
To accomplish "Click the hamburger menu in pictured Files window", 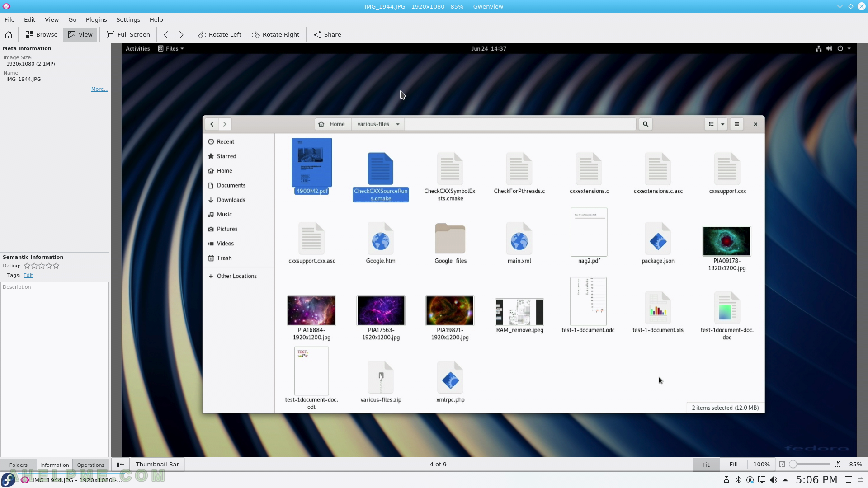I will (737, 124).
